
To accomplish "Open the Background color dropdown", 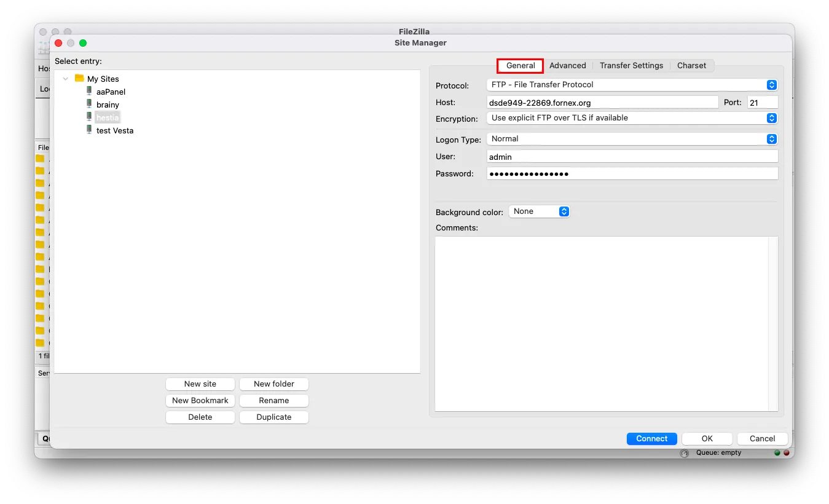I will 539,211.
